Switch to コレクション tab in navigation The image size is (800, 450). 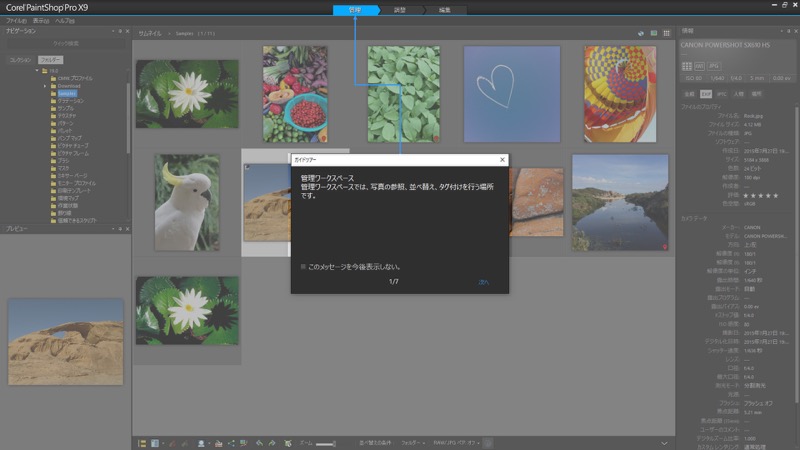21,60
